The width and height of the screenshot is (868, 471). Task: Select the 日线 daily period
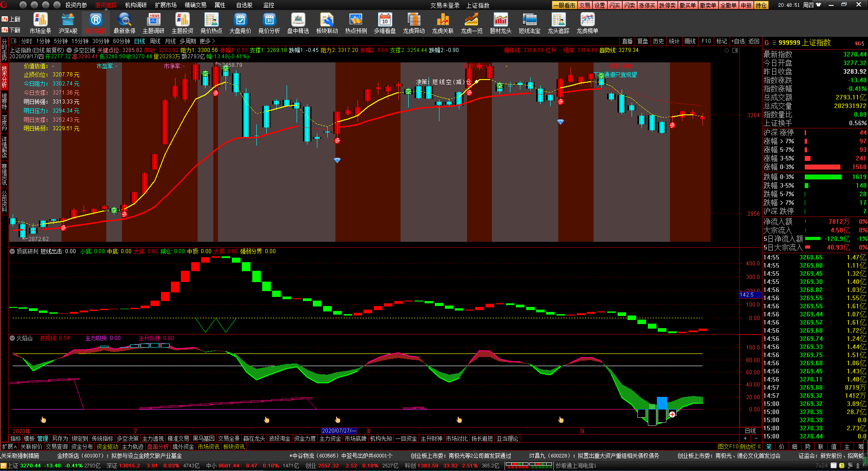[140, 41]
